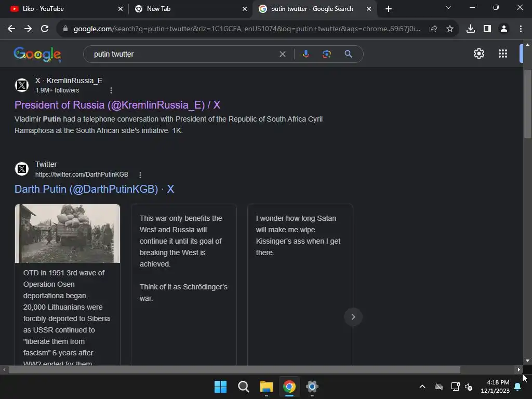
Task: Click "1.9M+ followers" text
Action: pyautogui.click(x=57, y=90)
